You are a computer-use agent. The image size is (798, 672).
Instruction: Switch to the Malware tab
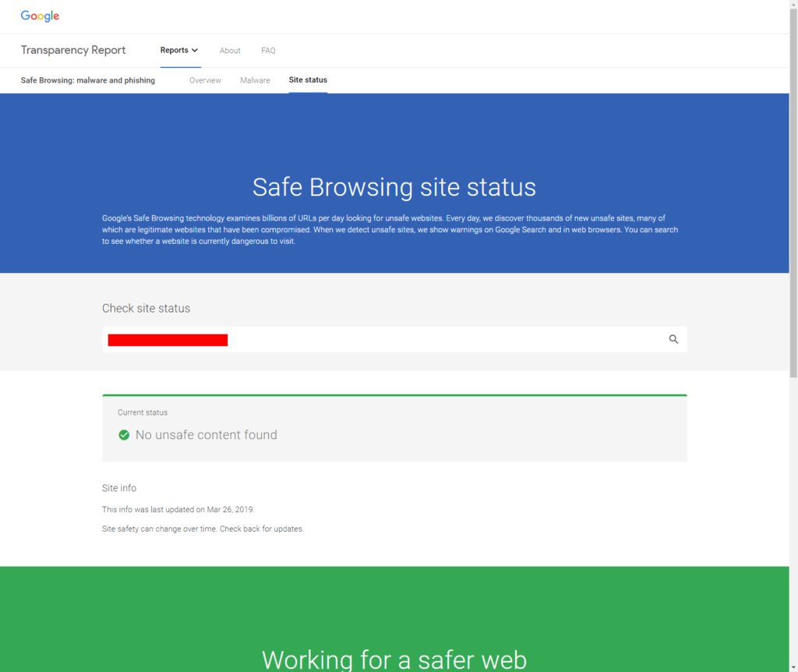[255, 80]
